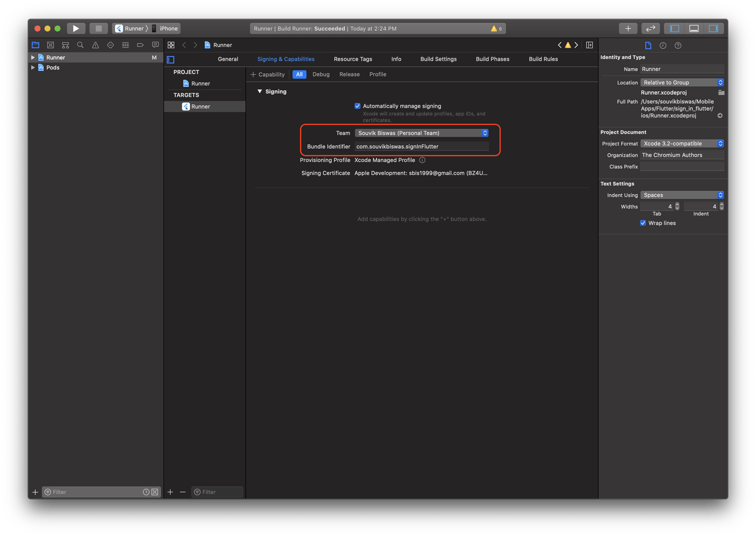Remove the selected target with the minus button

tap(183, 492)
